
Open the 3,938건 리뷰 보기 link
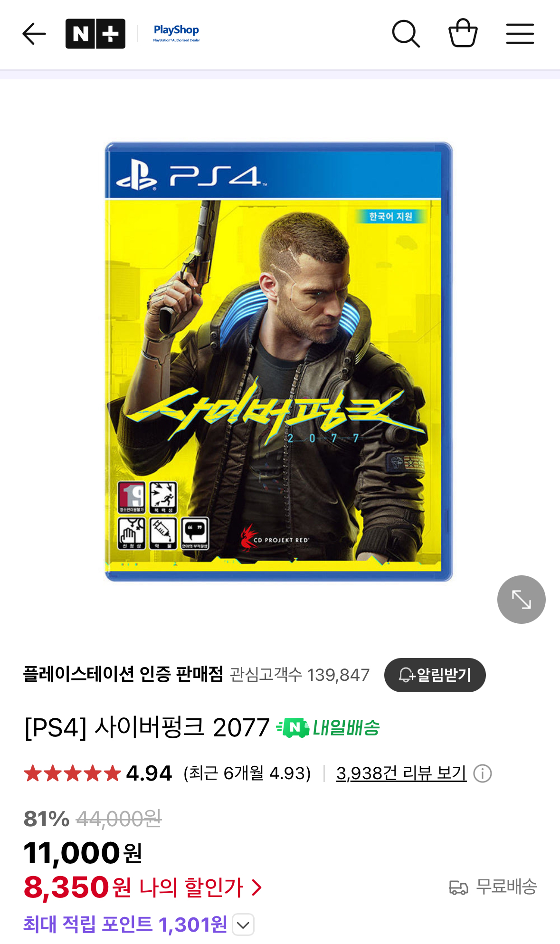tap(401, 773)
